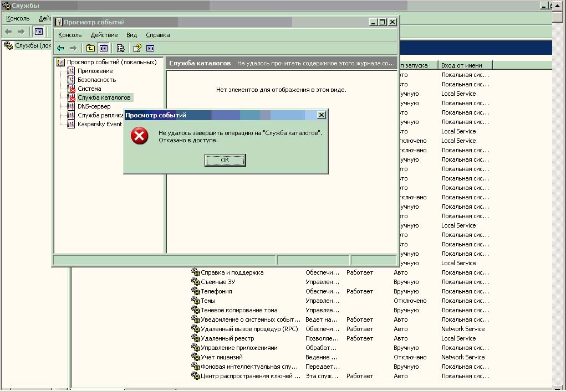Select the Служба реплика… log node

pyautogui.click(x=100, y=115)
